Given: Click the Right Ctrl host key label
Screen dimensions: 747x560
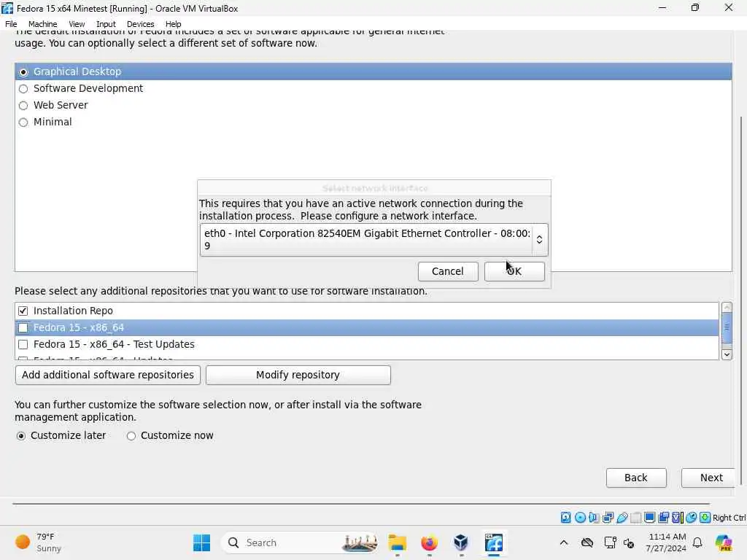Looking at the screenshot, I should click(x=729, y=518).
